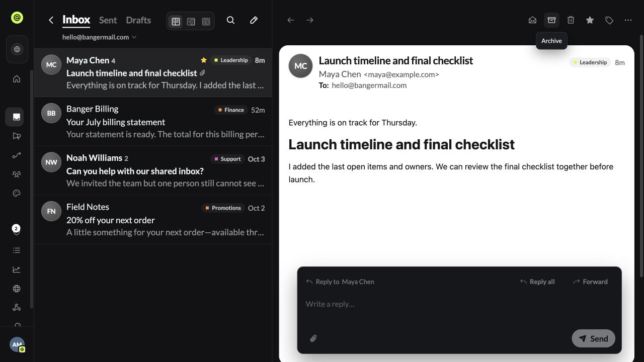This screenshot has width=644, height=362.
Task: Click the FN avatar for Field Notes
Action: [51, 211]
